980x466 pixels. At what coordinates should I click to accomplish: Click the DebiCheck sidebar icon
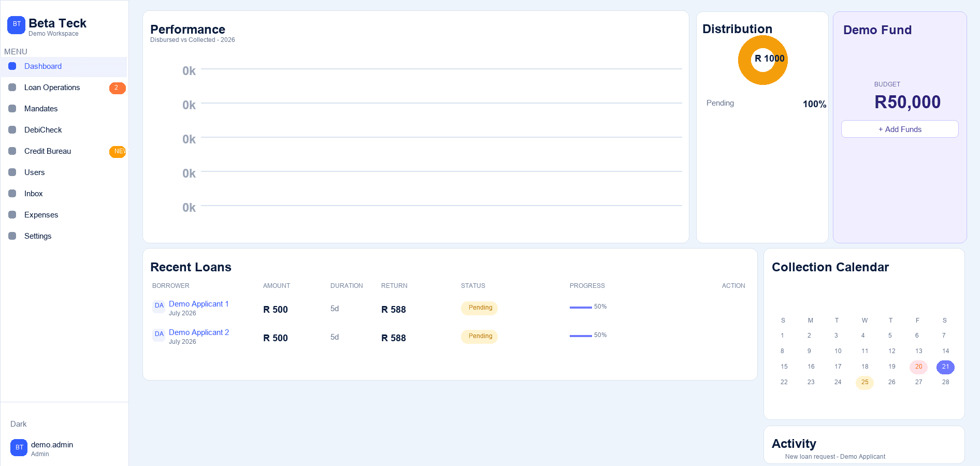[x=12, y=130]
